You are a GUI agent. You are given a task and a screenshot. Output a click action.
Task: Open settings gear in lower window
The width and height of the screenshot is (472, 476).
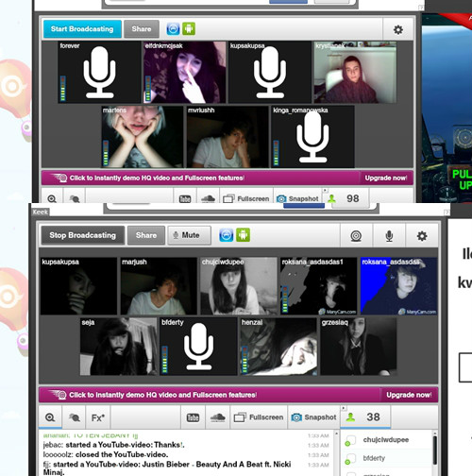422,236
